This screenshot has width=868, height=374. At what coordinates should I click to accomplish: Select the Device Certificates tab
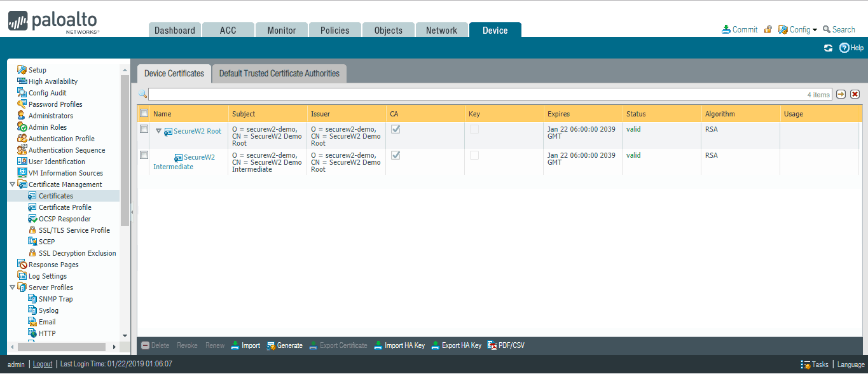coord(174,73)
